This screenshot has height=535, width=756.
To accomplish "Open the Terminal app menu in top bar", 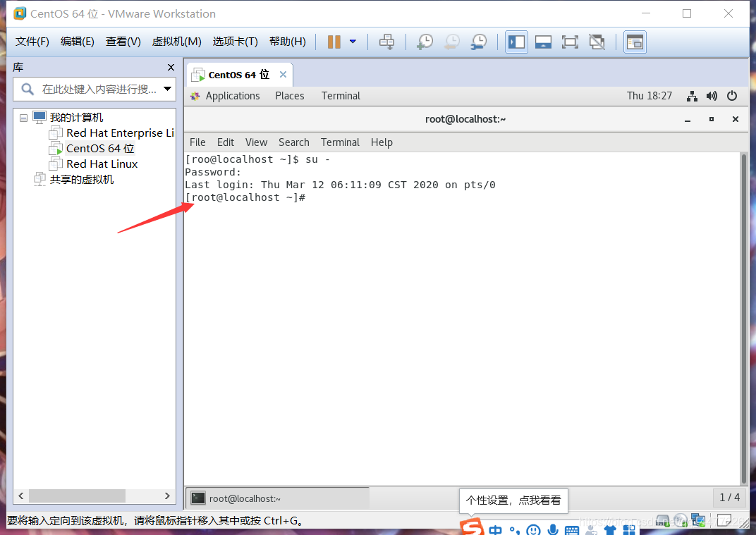I will pos(341,96).
